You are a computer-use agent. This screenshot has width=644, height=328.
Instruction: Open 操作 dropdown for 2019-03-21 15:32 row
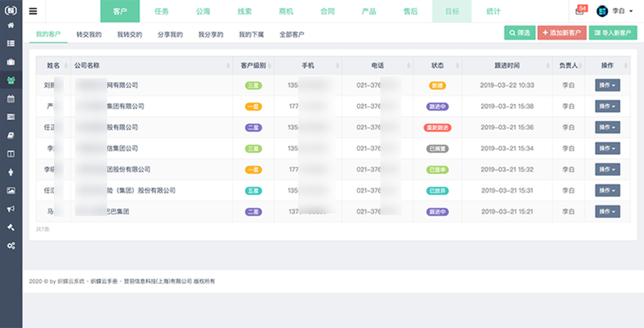[607, 169]
